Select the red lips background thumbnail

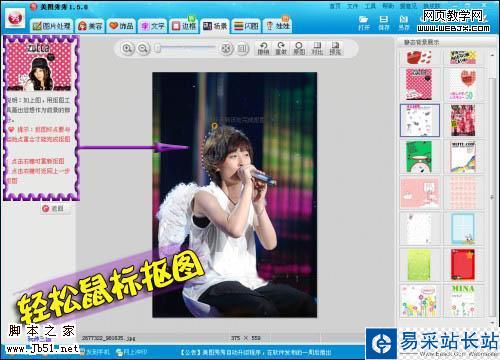point(419,57)
